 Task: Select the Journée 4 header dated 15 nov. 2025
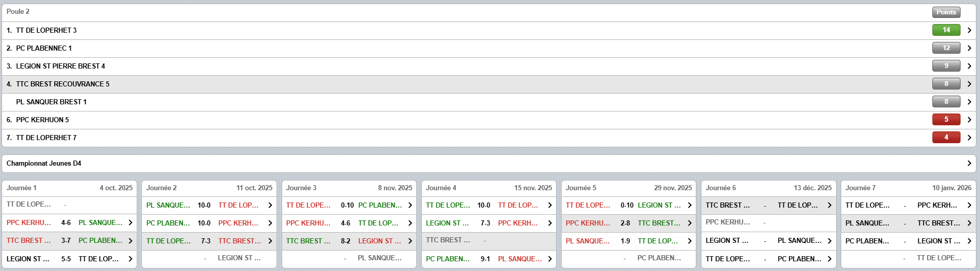(x=488, y=188)
